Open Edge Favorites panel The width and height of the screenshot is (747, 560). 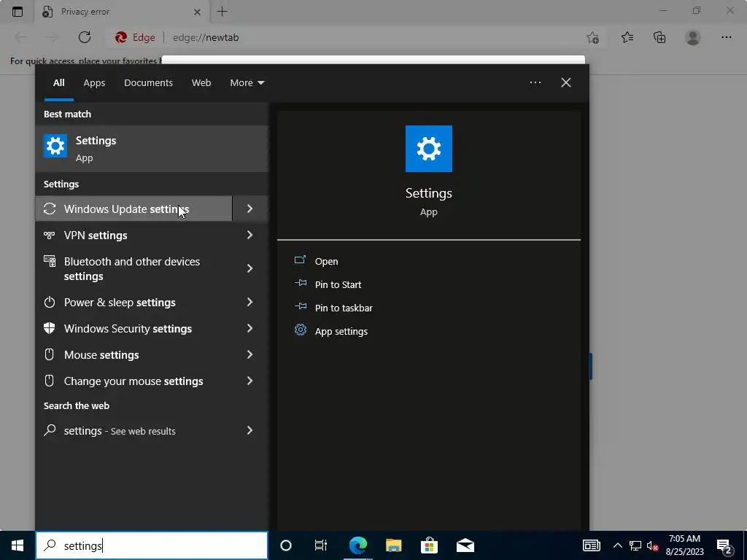(x=627, y=37)
